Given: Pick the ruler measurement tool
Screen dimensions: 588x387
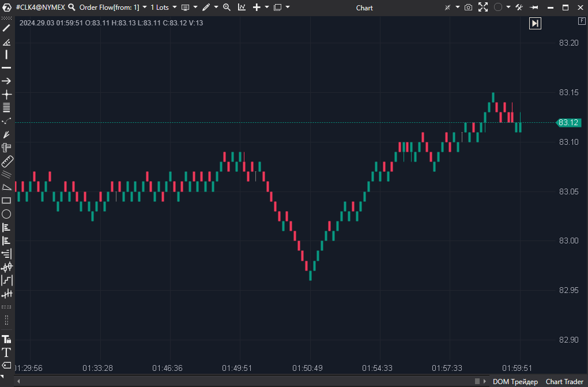Looking at the screenshot, I should [6, 160].
